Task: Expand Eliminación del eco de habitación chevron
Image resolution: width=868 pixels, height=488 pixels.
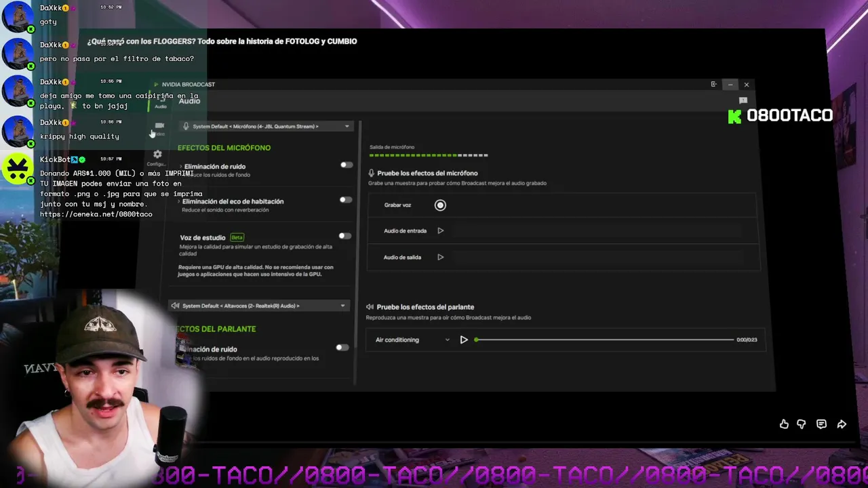Action: coord(179,201)
